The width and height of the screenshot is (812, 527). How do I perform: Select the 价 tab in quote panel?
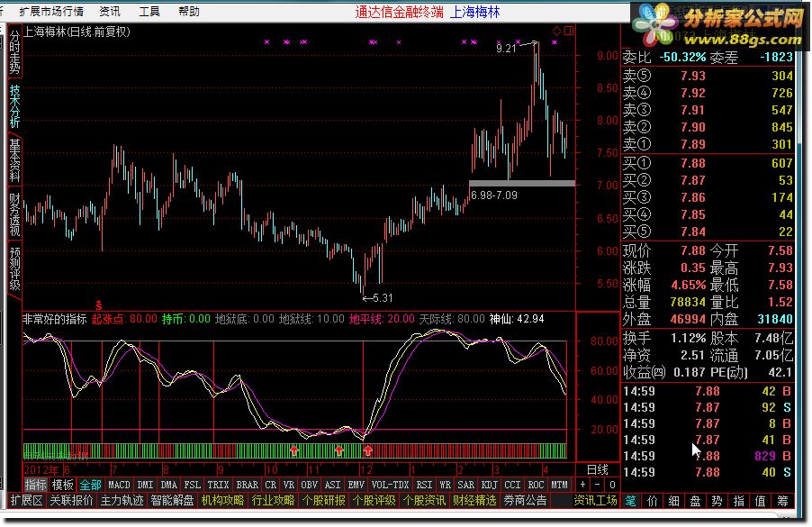tap(652, 501)
